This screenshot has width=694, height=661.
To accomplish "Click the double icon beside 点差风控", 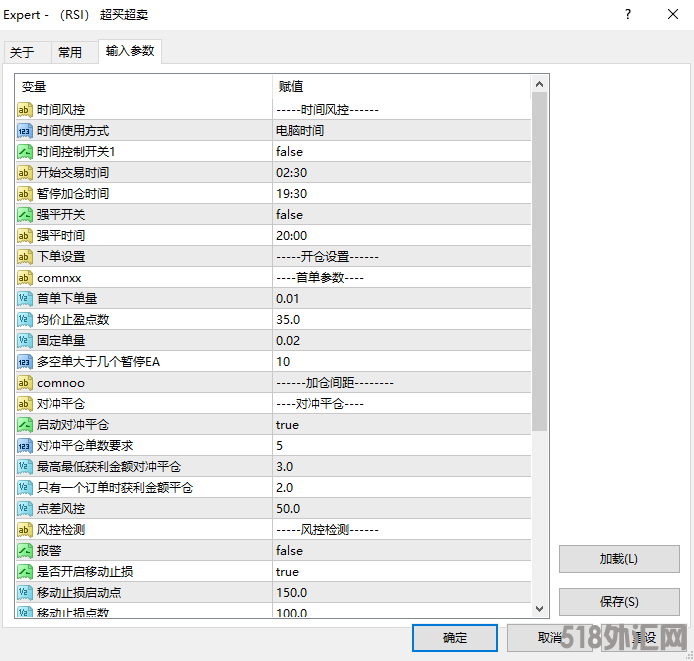I will (x=25, y=509).
